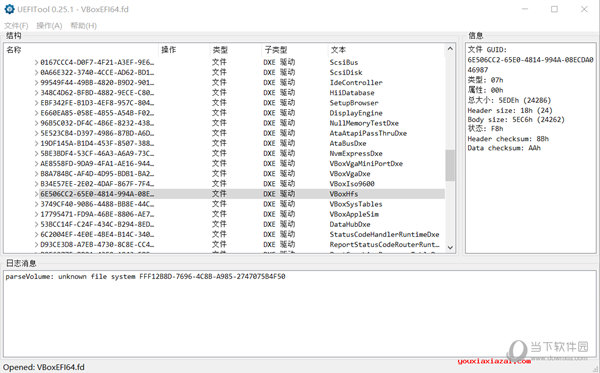Expand the DataHubDxe tree row
Viewport: 600px width, 373px height.
coord(36,225)
